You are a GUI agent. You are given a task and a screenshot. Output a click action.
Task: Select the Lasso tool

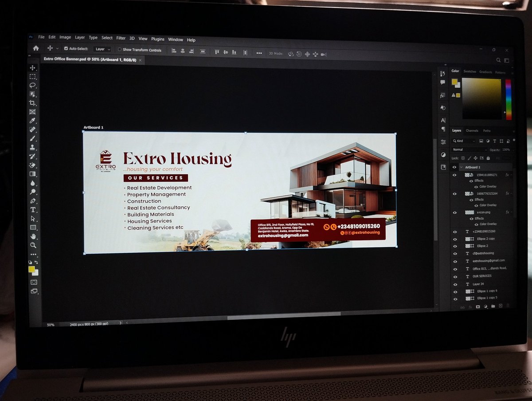pyautogui.click(x=33, y=85)
